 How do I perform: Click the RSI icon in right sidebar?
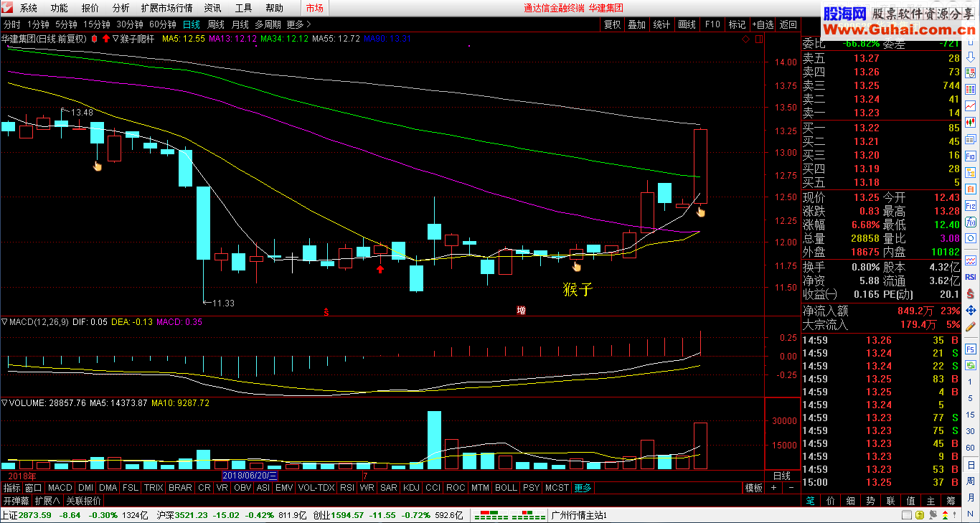coord(971,276)
